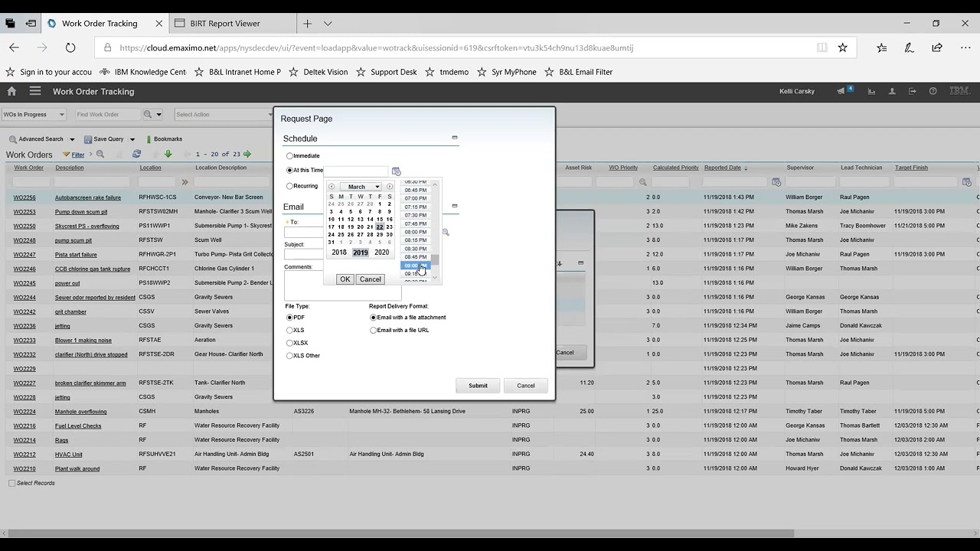This screenshot has width=980, height=551.
Task: Submit the report request
Action: click(478, 386)
